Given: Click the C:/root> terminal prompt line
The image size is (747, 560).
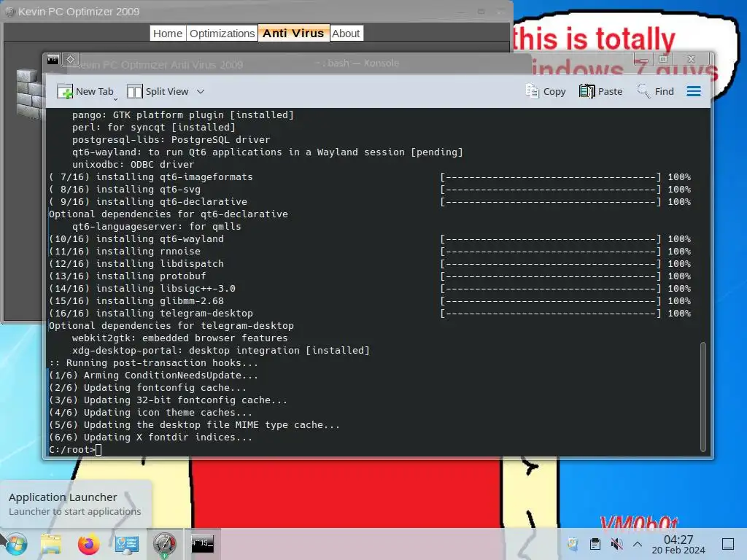Looking at the screenshot, I should pos(75,450).
